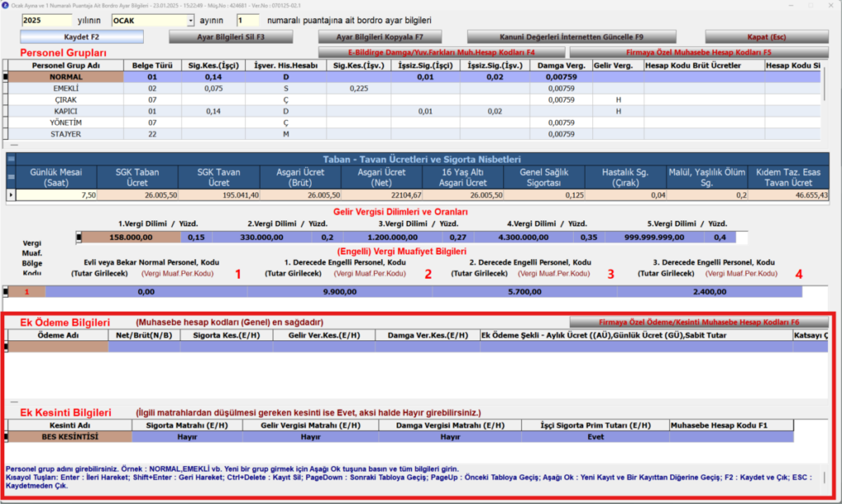
Task: Click SGK Tavan Ücret value 195.041,40
Action: click(219, 195)
